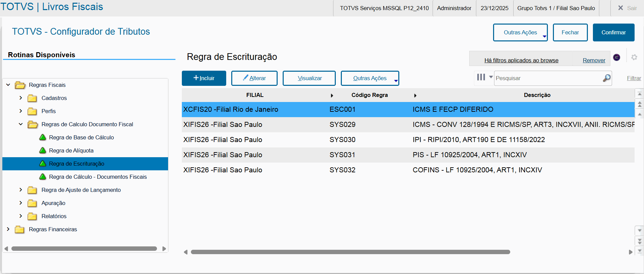The width and height of the screenshot is (644, 274).
Task: Click Administrador in the top bar
Action: 454,8
